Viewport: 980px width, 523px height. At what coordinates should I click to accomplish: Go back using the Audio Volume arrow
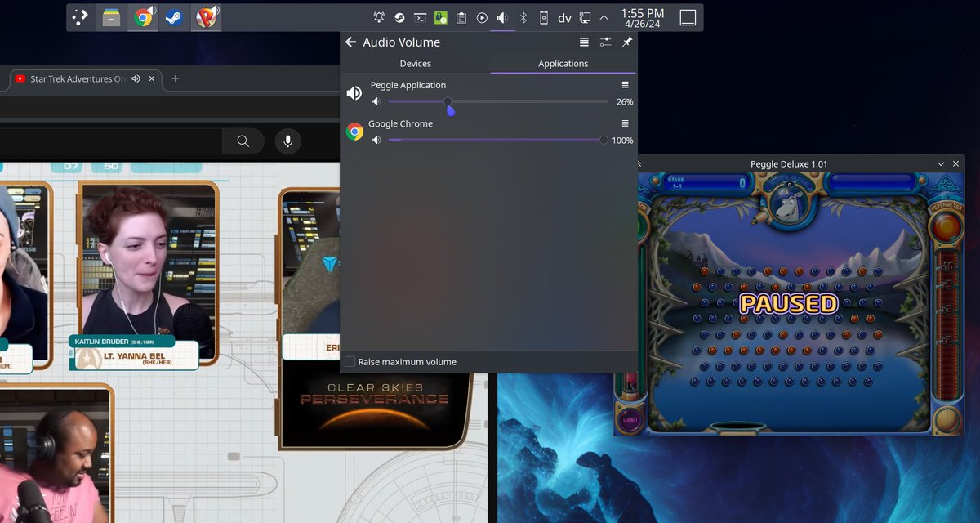[351, 42]
